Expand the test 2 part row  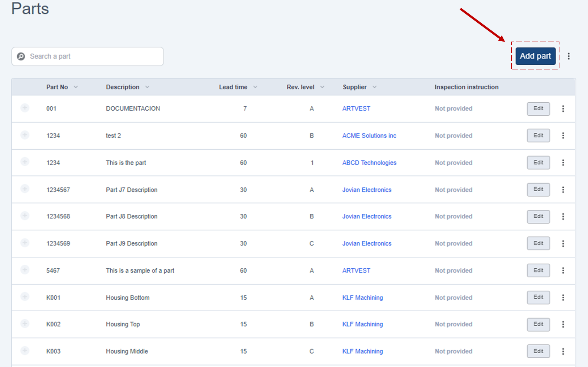tap(25, 135)
